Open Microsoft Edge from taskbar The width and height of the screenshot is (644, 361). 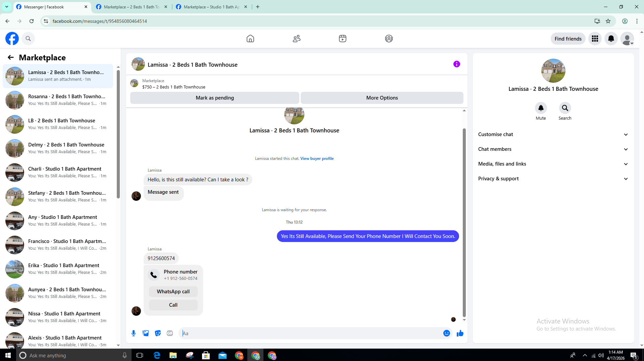(x=157, y=355)
